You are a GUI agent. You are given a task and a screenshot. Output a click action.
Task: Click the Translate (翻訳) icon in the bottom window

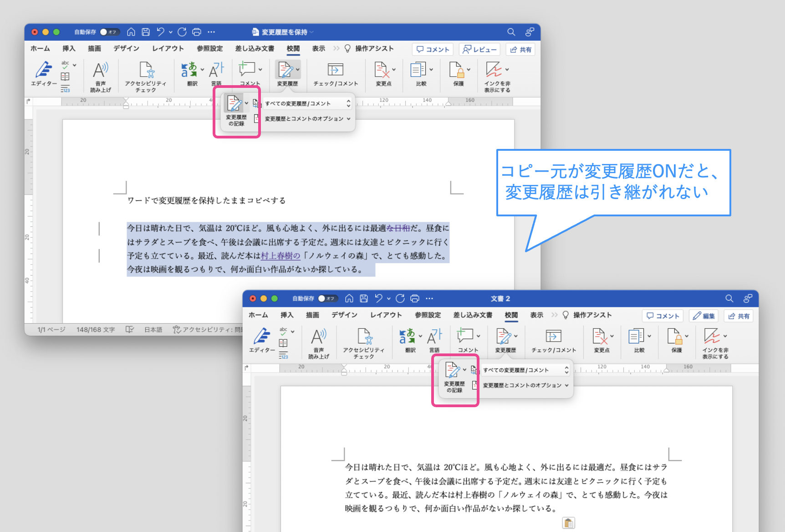pos(407,337)
